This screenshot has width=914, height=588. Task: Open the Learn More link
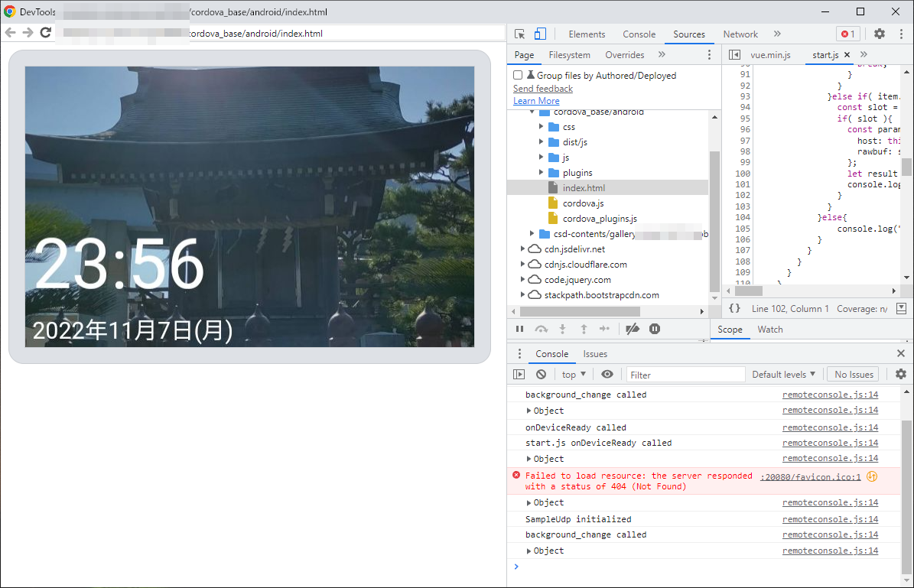click(x=535, y=101)
